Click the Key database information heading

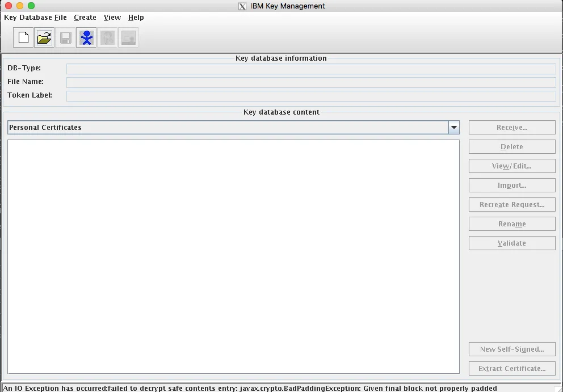coord(281,58)
